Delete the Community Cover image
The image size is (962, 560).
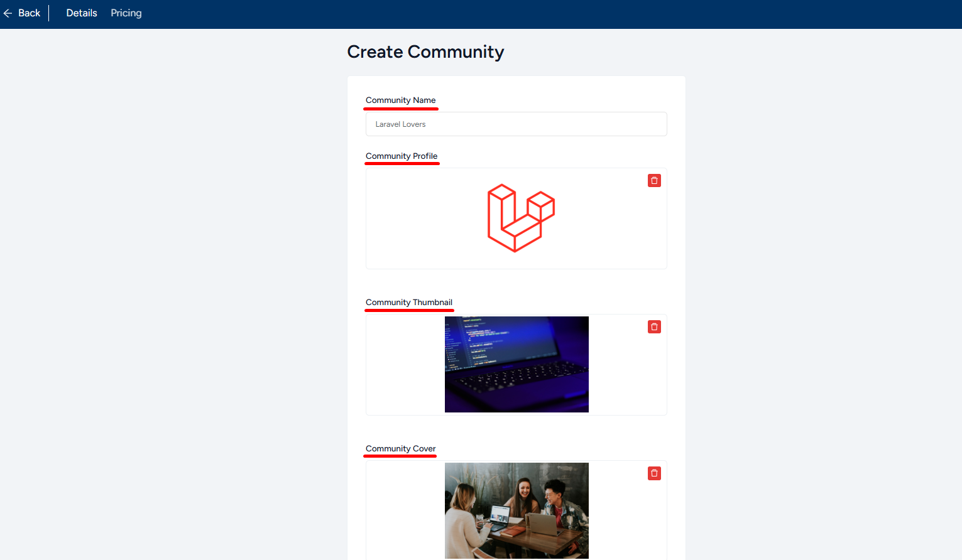point(654,473)
